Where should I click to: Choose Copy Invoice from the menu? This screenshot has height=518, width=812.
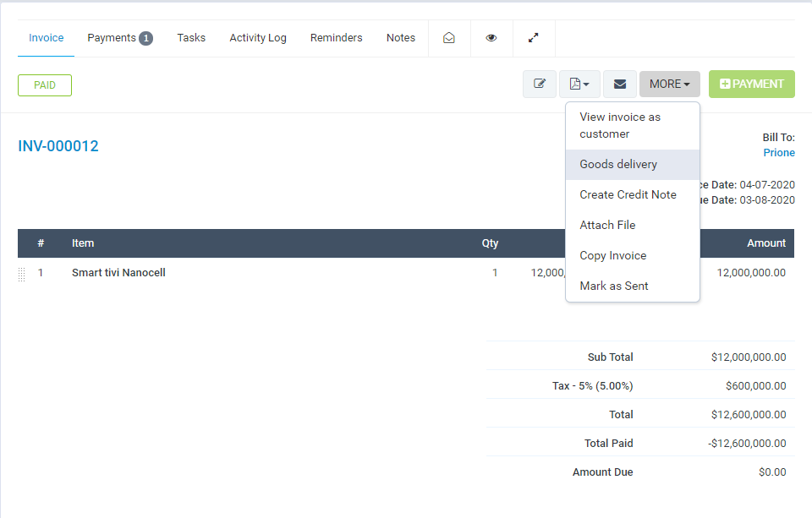coord(612,255)
